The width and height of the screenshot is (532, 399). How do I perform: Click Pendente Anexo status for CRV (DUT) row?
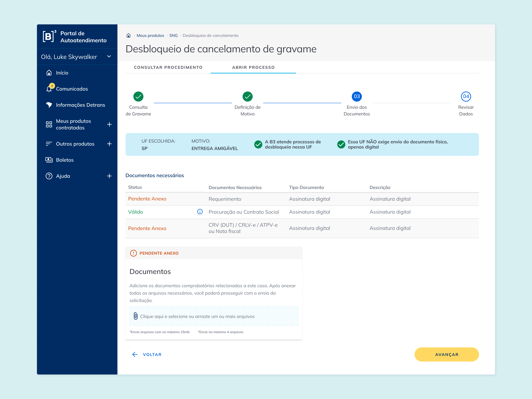pos(147,228)
